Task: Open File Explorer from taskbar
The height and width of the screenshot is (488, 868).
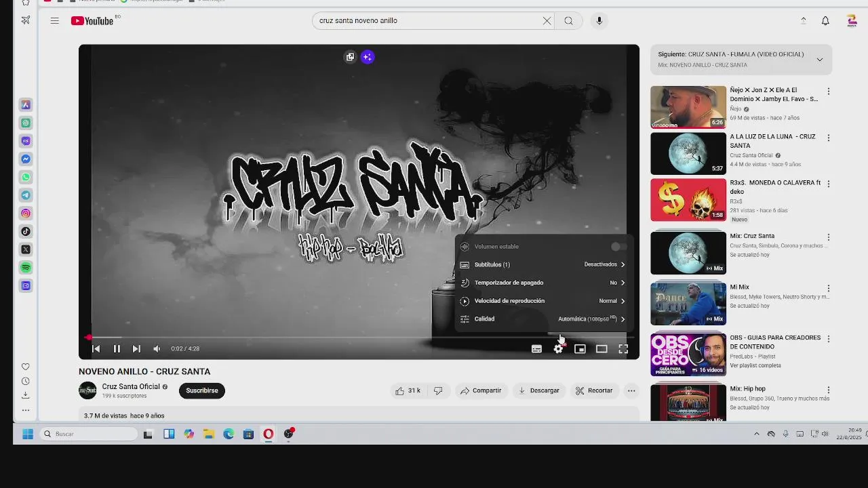Action: 209,434
